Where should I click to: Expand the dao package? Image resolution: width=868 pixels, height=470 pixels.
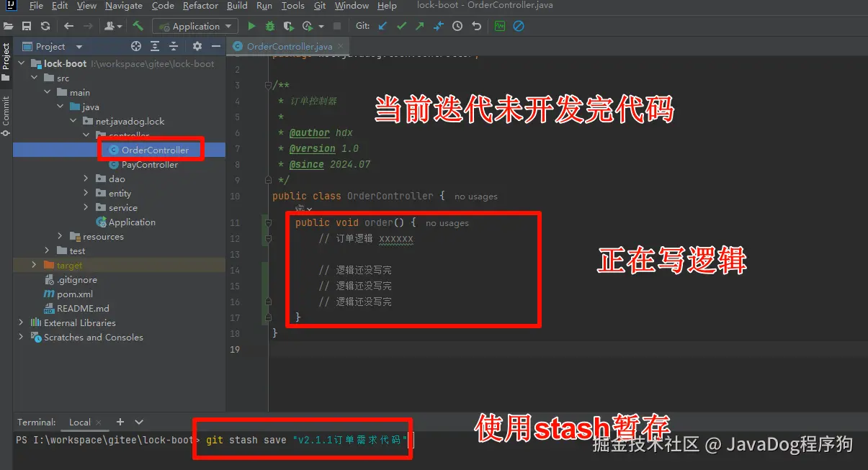[86, 178]
